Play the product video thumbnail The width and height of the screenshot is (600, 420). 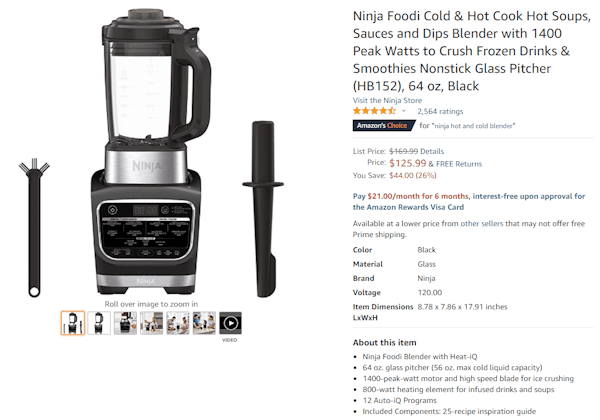tap(230, 323)
